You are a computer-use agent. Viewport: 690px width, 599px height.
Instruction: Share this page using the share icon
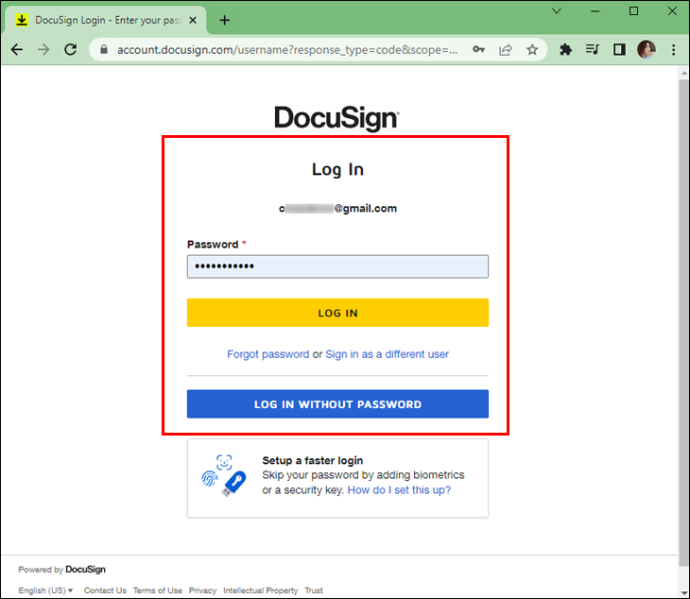(x=505, y=50)
